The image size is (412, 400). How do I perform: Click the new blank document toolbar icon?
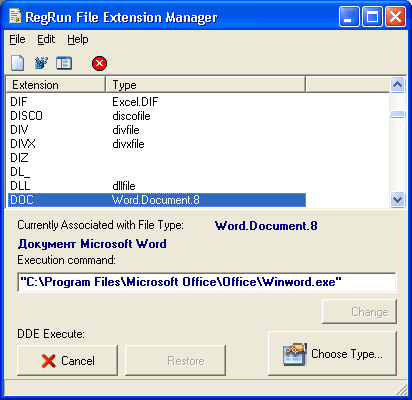point(18,63)
